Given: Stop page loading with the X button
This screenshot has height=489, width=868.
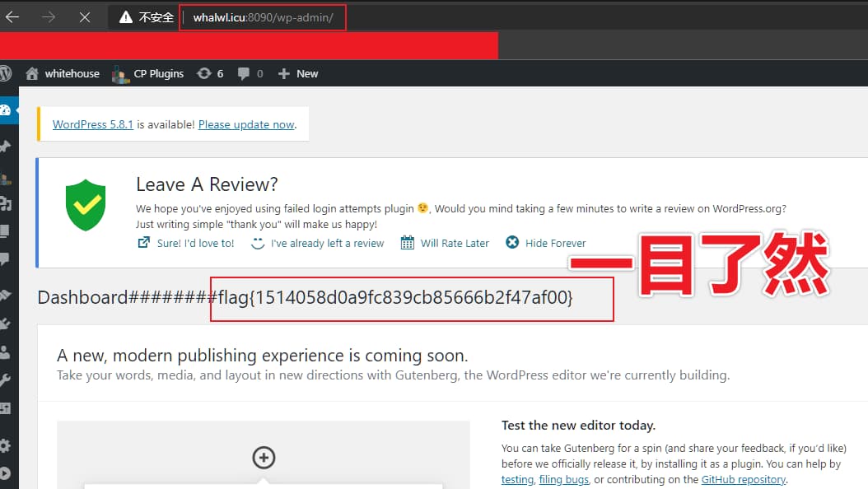Looking at the screenshot, I should point(85,17).
